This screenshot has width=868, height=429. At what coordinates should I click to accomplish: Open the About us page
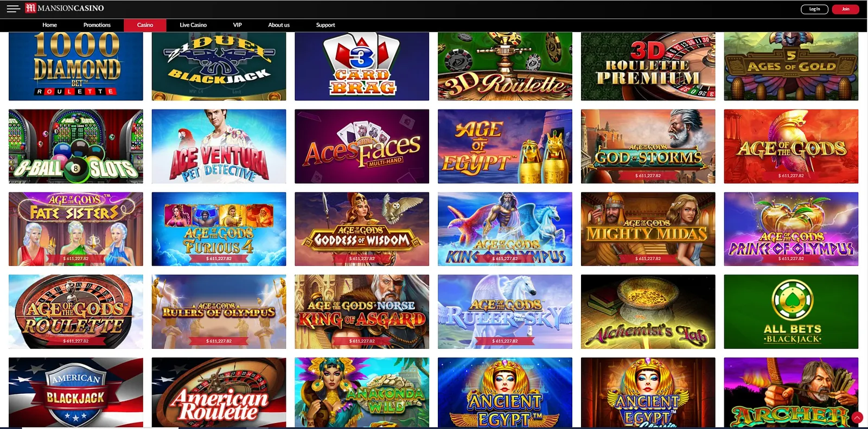click(x=279, y=25)
